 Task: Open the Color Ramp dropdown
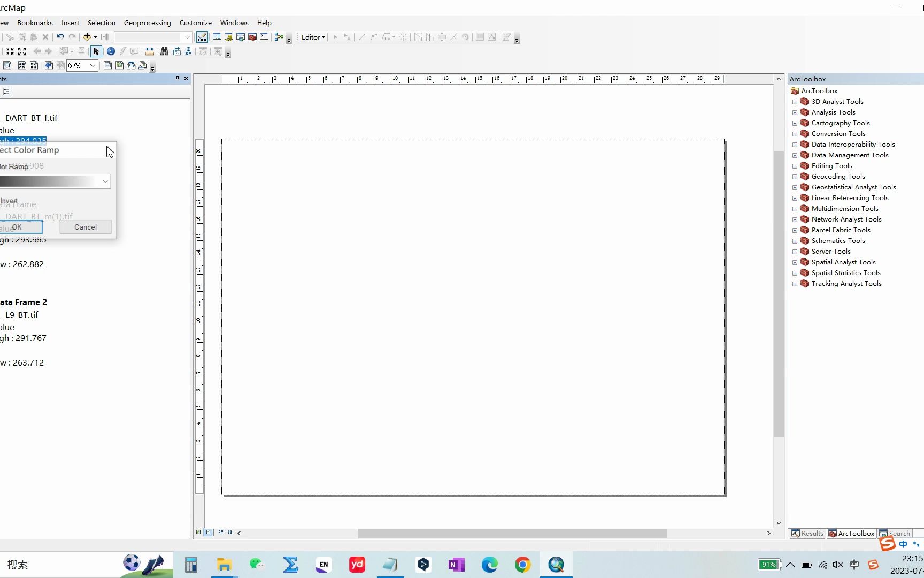[105, 181]
